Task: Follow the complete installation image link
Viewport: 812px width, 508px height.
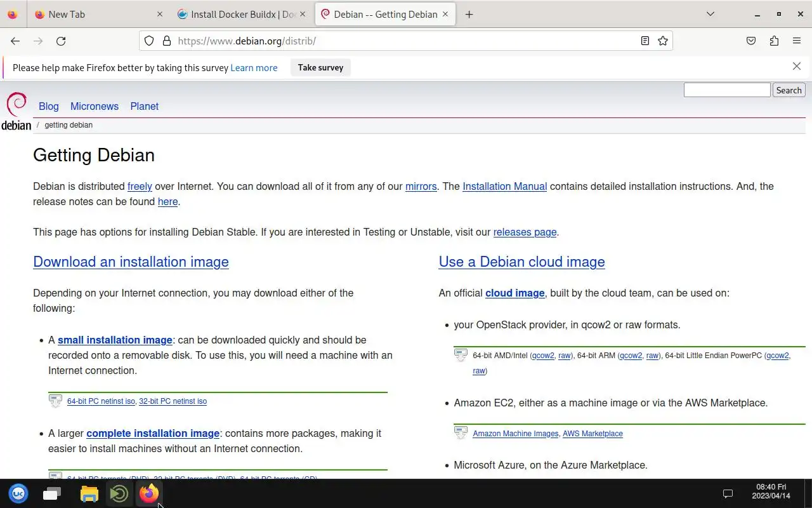Action: [153, 433]
